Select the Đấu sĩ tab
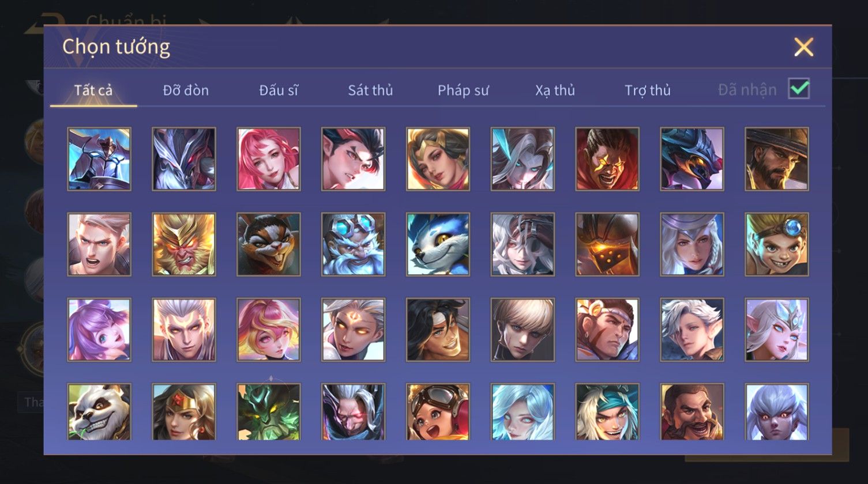Image resolution: width=868 pixels, height=484 pixels. [279, 90]
